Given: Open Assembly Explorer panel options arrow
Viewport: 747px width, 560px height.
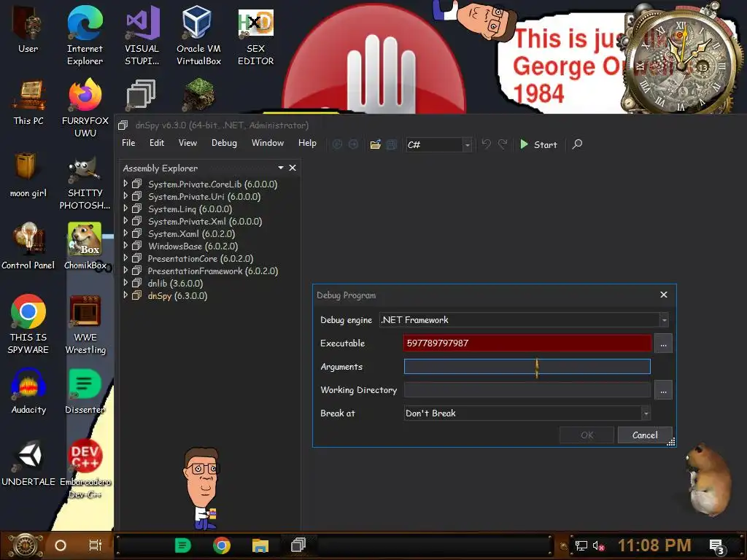Looking at the screenshot, I should [x=281, y=168].
